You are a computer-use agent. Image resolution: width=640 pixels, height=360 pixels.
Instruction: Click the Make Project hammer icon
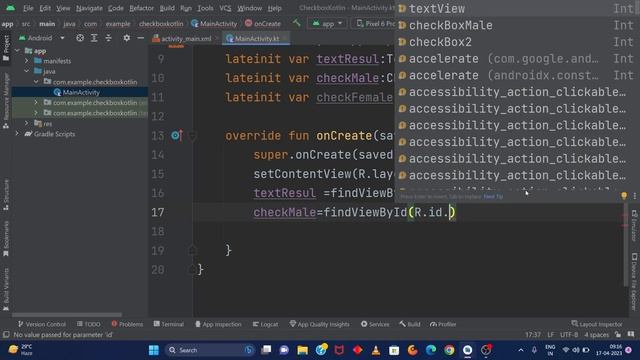tap(297, 23)
